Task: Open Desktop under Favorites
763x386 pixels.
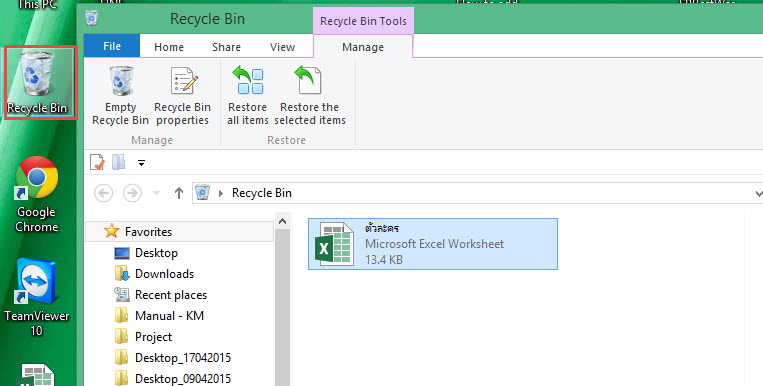Action: point(156,253)
